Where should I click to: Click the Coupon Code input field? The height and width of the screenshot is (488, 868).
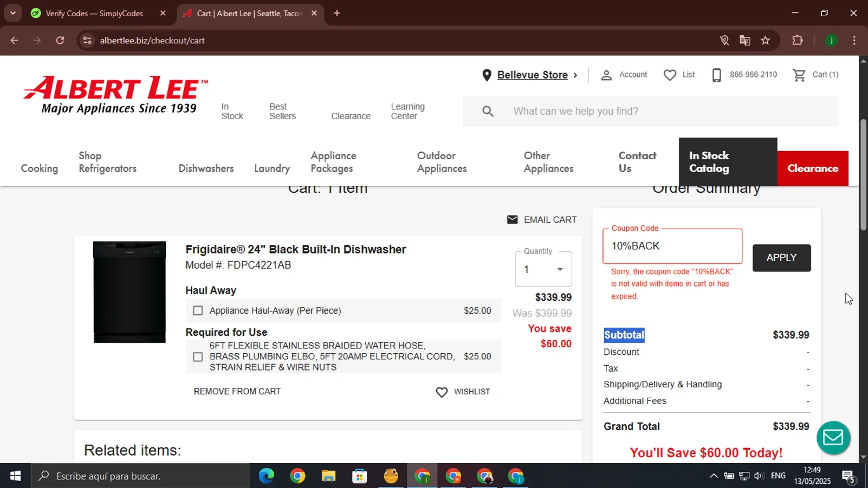tap(672, 246)
